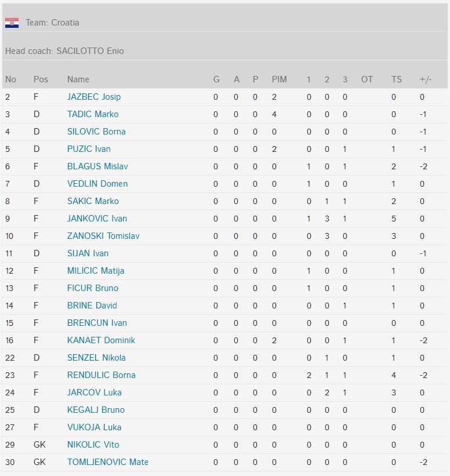Open TADIC Marko player link

pos(93,114)
